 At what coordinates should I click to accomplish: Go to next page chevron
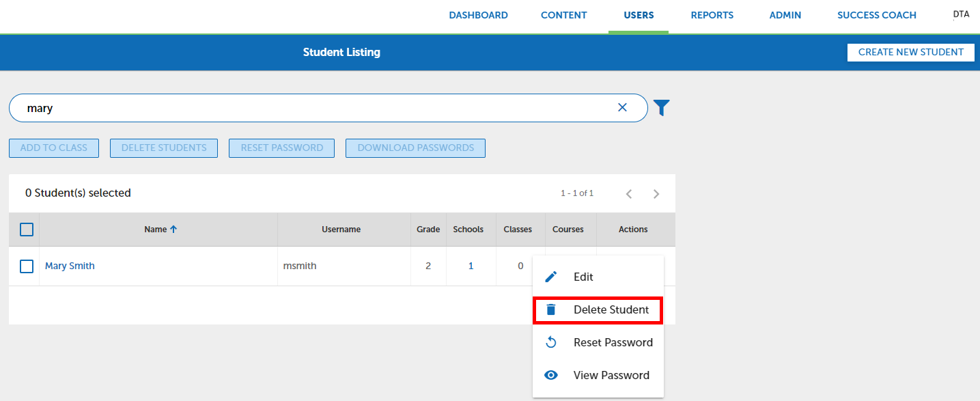click(656, 194)
